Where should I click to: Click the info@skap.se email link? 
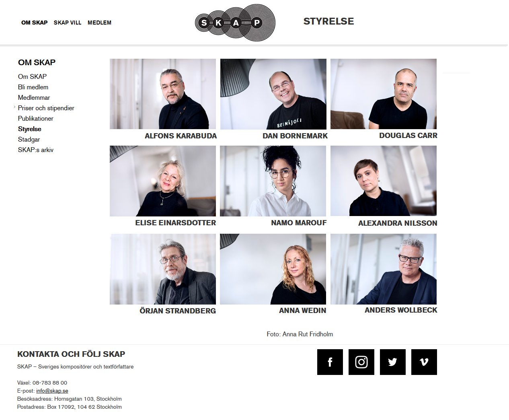click(52, 391)
